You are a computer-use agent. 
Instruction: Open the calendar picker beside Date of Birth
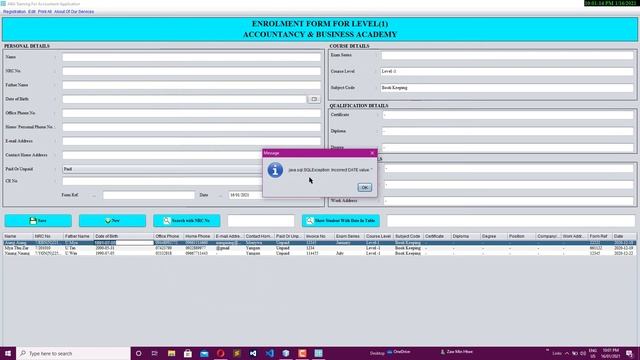314,99
